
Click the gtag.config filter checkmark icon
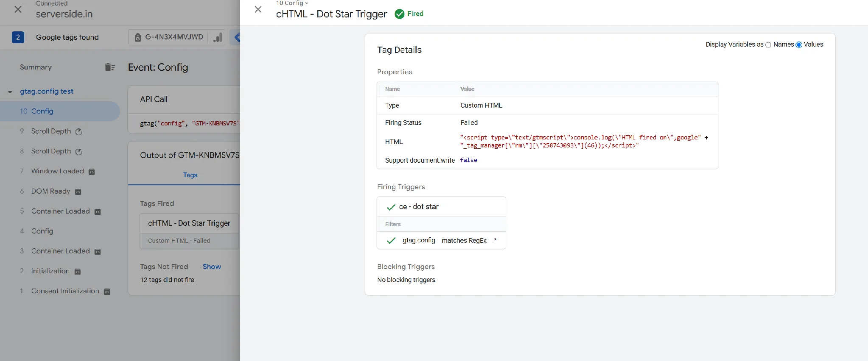coord(391,241)
